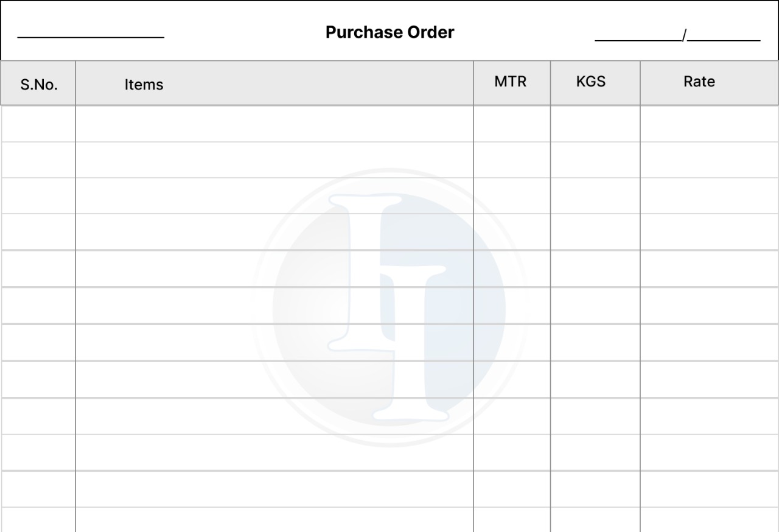Select the S.No. column header
The width and height of the screenshot is (779, 532).
(38, 84)
